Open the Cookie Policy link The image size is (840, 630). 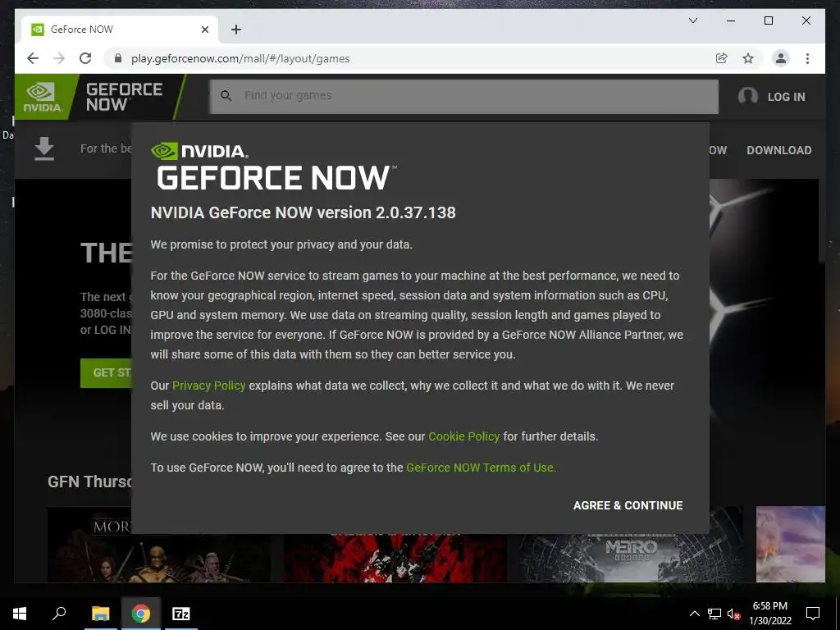point(464,436)
